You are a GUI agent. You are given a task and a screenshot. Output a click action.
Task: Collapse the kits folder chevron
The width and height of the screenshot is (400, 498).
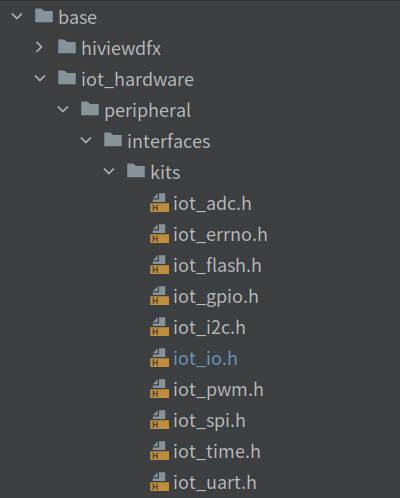(x=109, y=171)
